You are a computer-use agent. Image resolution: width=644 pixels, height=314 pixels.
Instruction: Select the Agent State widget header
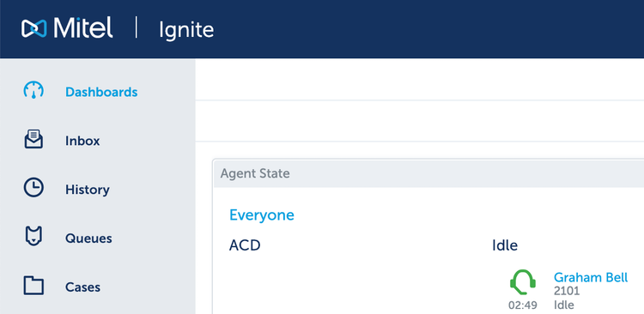point(428,173)
